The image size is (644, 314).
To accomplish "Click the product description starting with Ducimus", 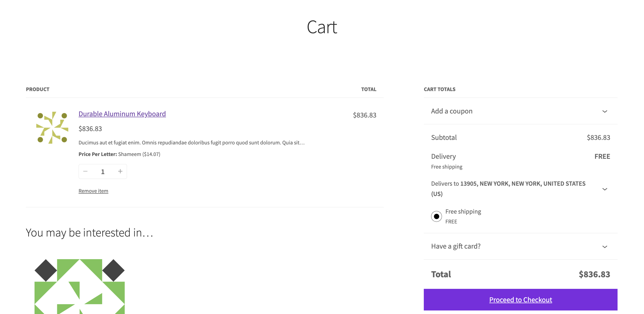I will pos(191,143).
